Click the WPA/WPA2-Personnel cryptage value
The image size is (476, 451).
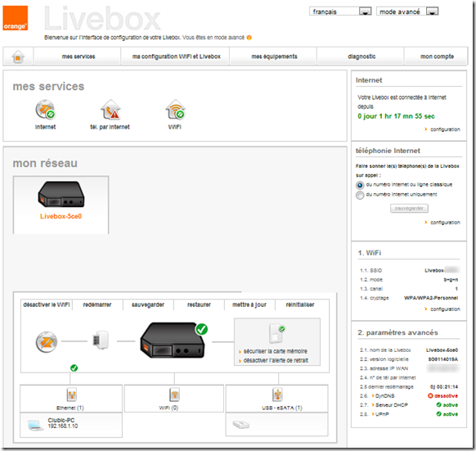pyautogui.click(x=431, y=298)
